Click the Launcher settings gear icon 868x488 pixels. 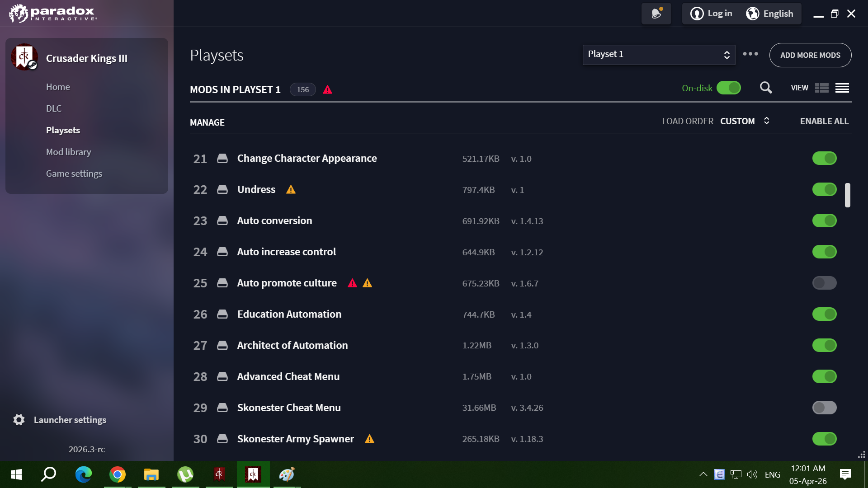pyautogui.click(x=19, y=420)
